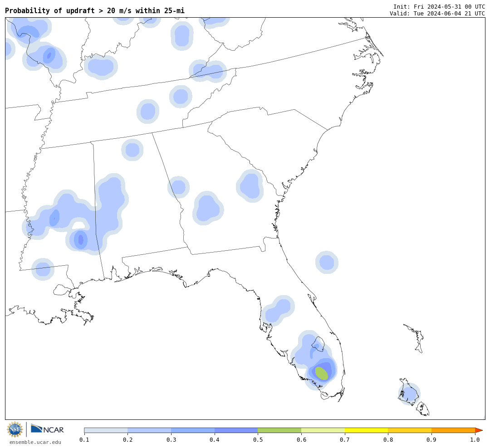Click the 1.0 colorbar tick label

[475, 440]
